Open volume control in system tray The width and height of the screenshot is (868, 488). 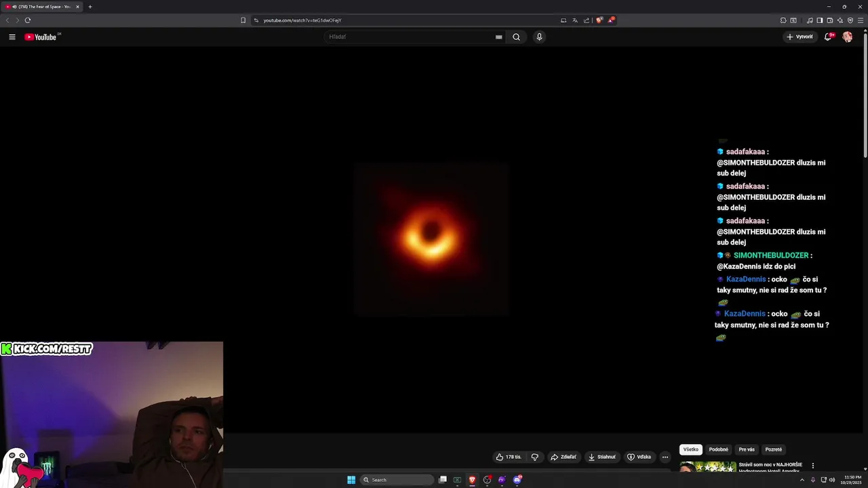(x=832, y=480)
